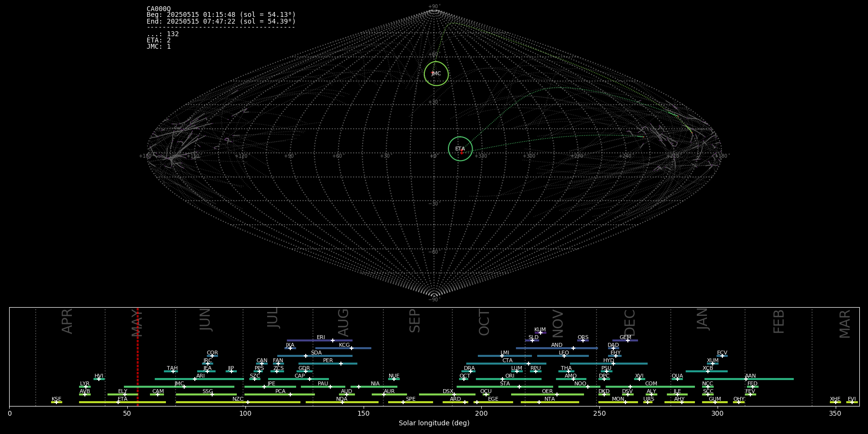Select the DSX shower label in timeline
868x434 pixels.
click(x=448, y=391)
